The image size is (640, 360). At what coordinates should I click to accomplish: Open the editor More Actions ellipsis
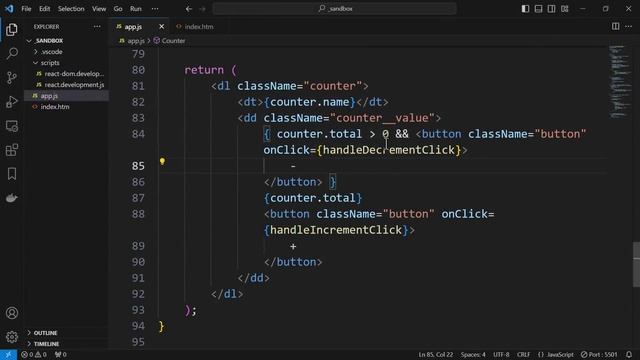[629, 26]
